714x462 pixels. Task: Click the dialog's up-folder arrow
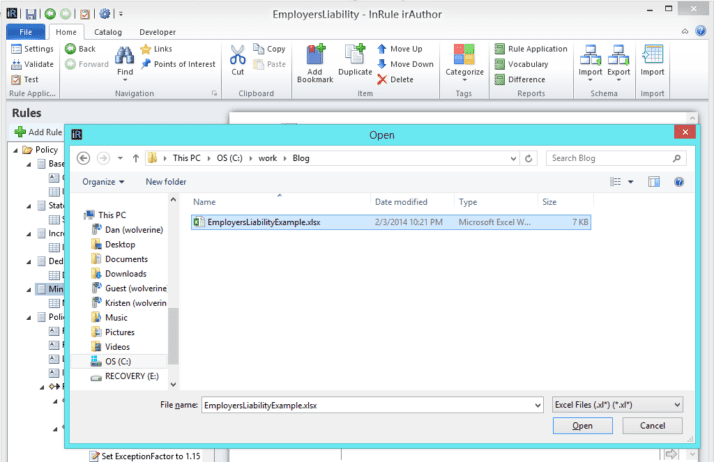(135, 158)
